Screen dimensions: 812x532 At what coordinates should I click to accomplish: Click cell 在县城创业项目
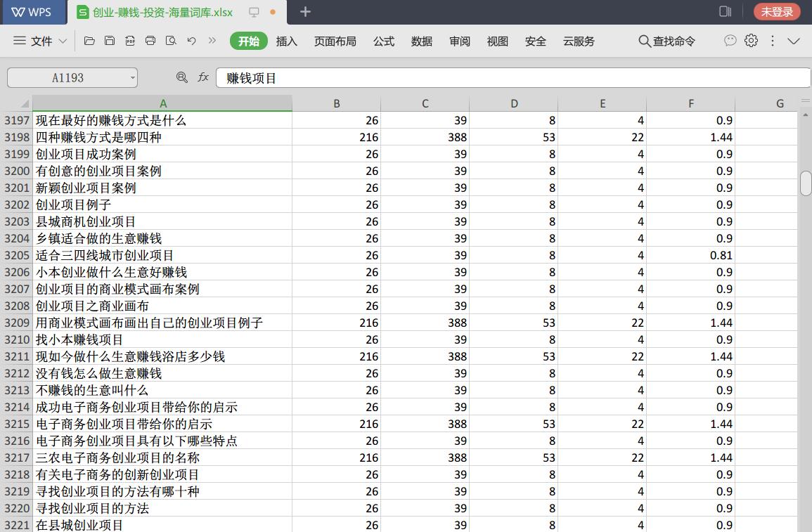point(162,524)
